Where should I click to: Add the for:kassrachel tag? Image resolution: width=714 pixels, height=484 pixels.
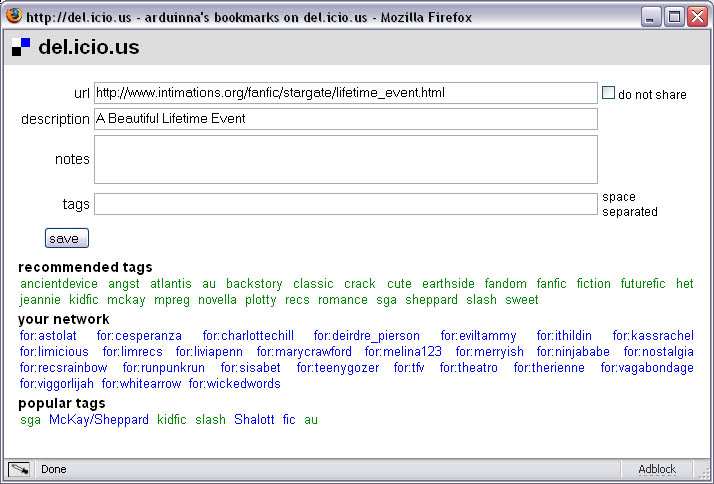pyautogui.click(x=653, y=336)
